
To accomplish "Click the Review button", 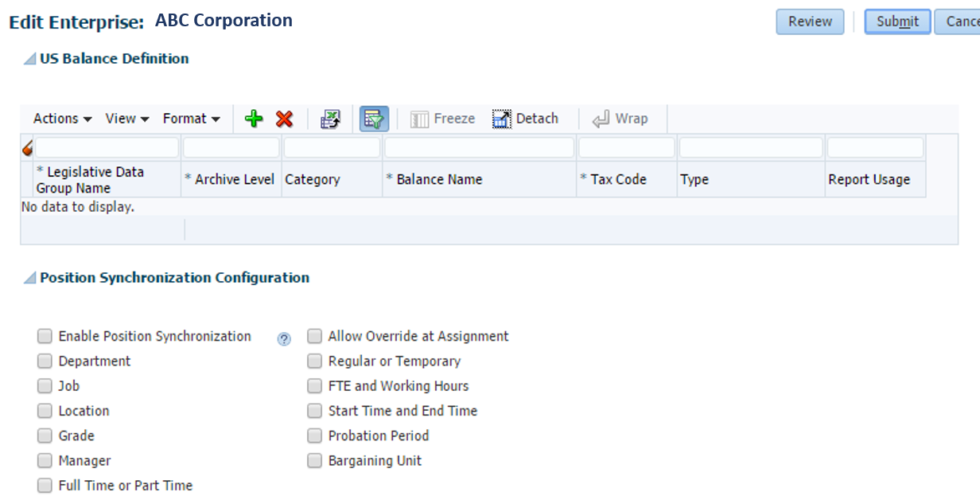I will [x=809, y=21].
